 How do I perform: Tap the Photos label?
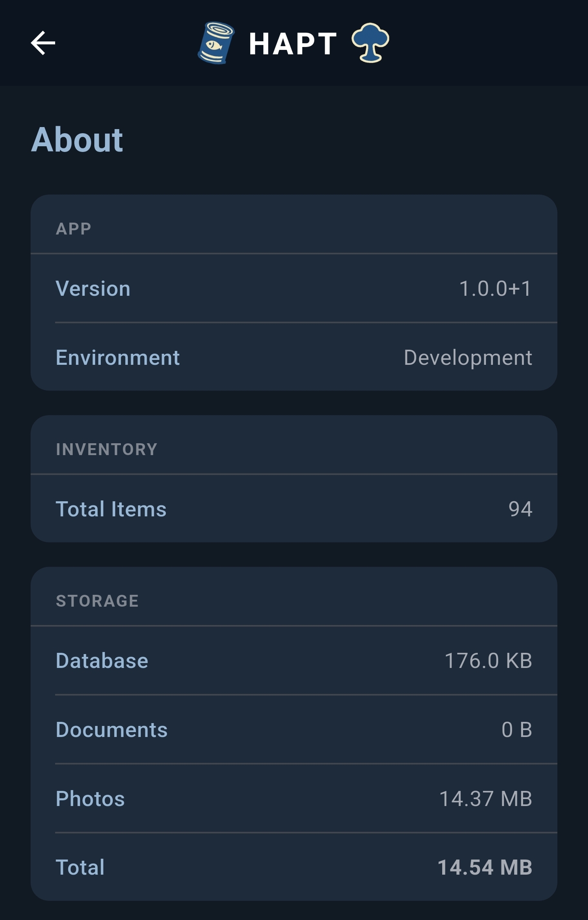[90, 799]
